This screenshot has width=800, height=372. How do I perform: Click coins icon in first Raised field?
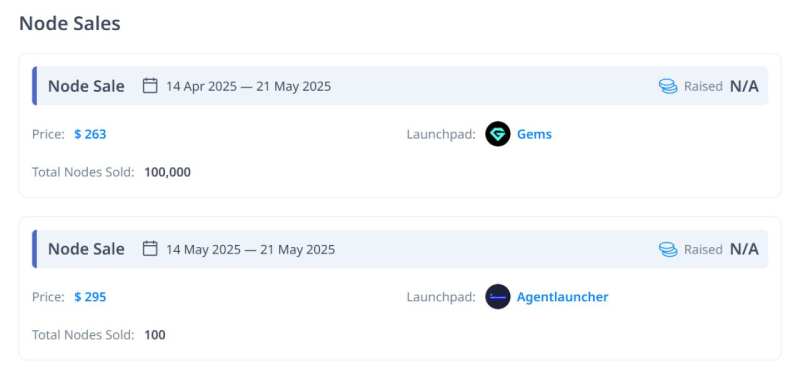tap(668, 86)
